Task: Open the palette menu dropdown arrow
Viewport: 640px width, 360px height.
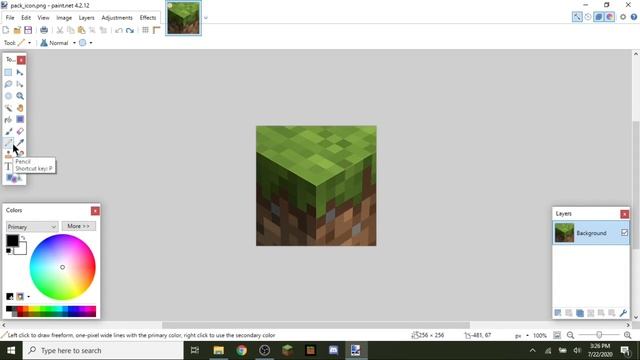Action: pos(29,297)
